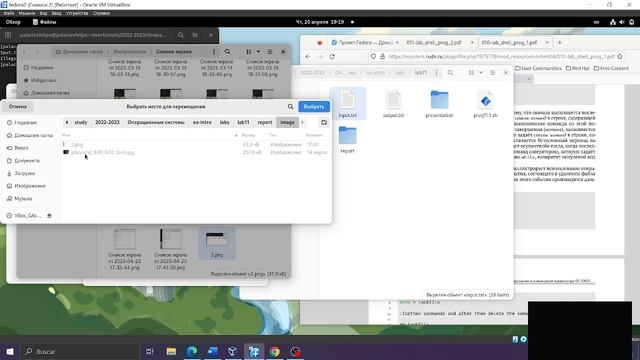This screenshot has height=360, width=640.
Task: Open Word from Windows taskbar
Action: point(213,351)
